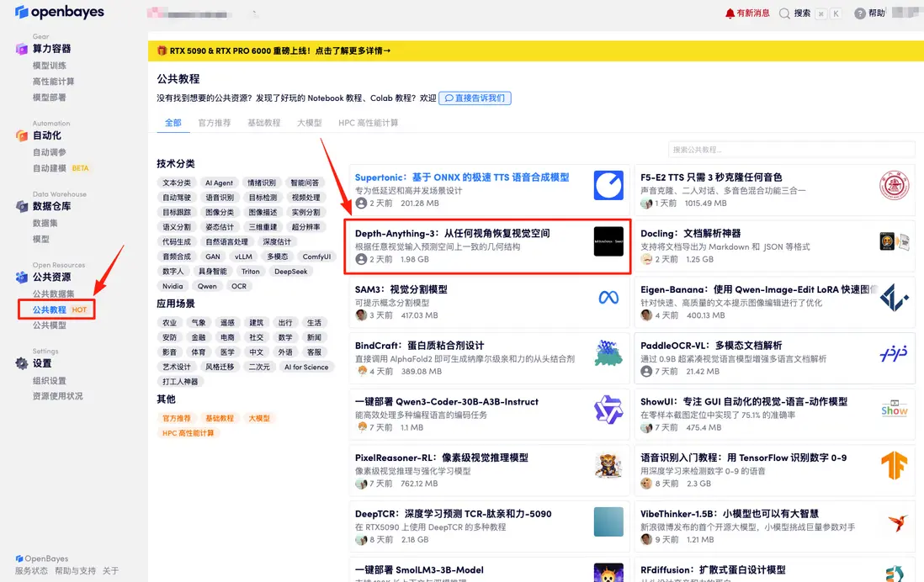Screen dimensions: 924x582
Task: Select the 医学 scenario tag
Action: tap(227, 352)
